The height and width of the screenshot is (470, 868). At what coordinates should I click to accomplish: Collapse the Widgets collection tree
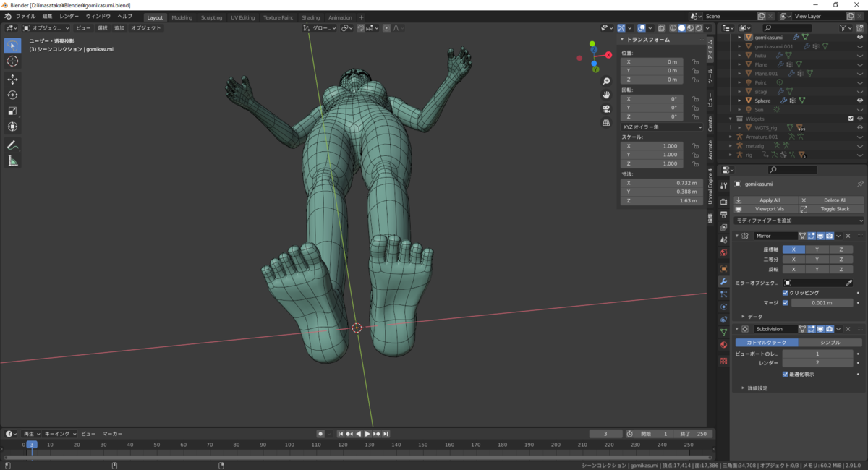pyautogui.click(x=731, y=118)
